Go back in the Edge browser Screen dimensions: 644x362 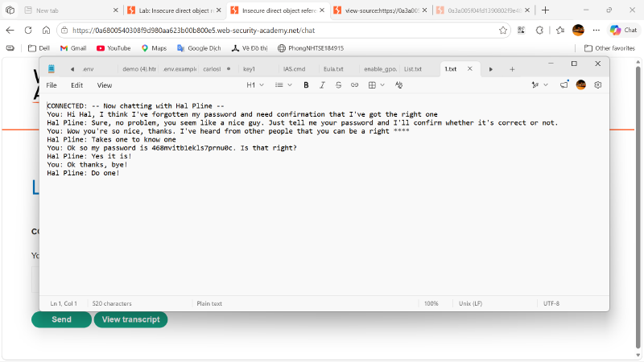point(10,30)
